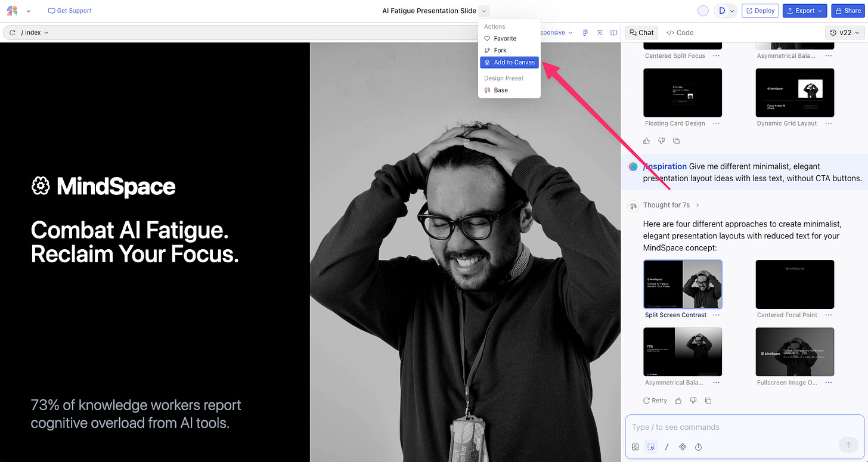
Task: Click the Deploy button
Action: (x=759, y=11)
